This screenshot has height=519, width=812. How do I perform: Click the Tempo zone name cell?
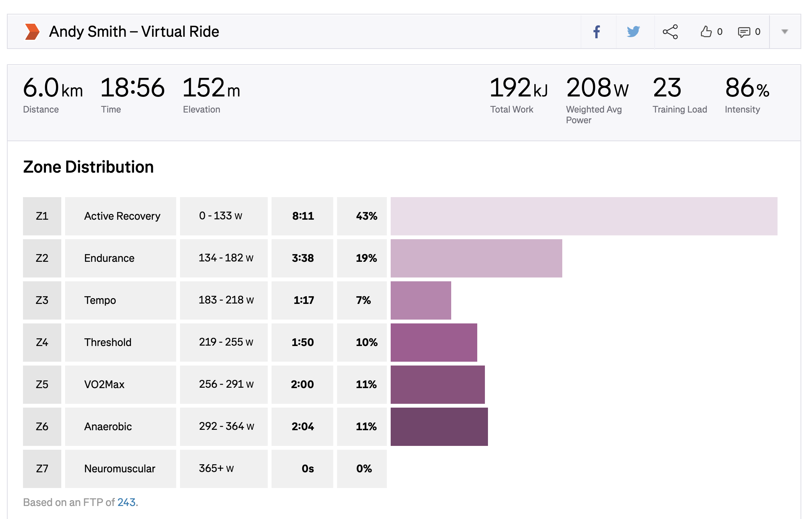pos(120,300)
